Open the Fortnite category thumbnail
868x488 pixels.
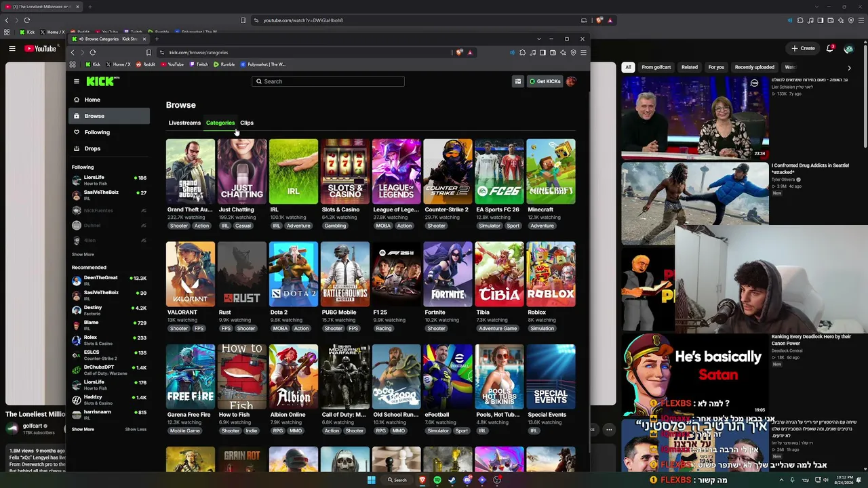click(448, 274)
